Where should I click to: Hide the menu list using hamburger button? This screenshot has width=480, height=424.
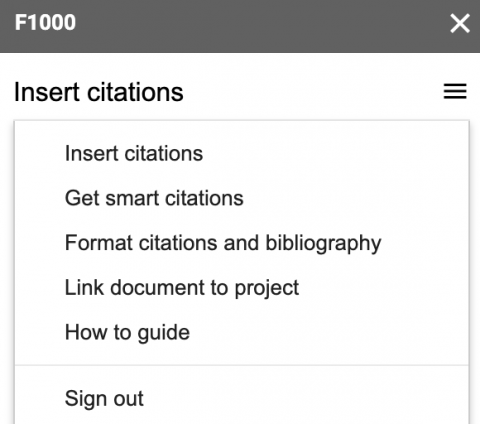(455, 91)
